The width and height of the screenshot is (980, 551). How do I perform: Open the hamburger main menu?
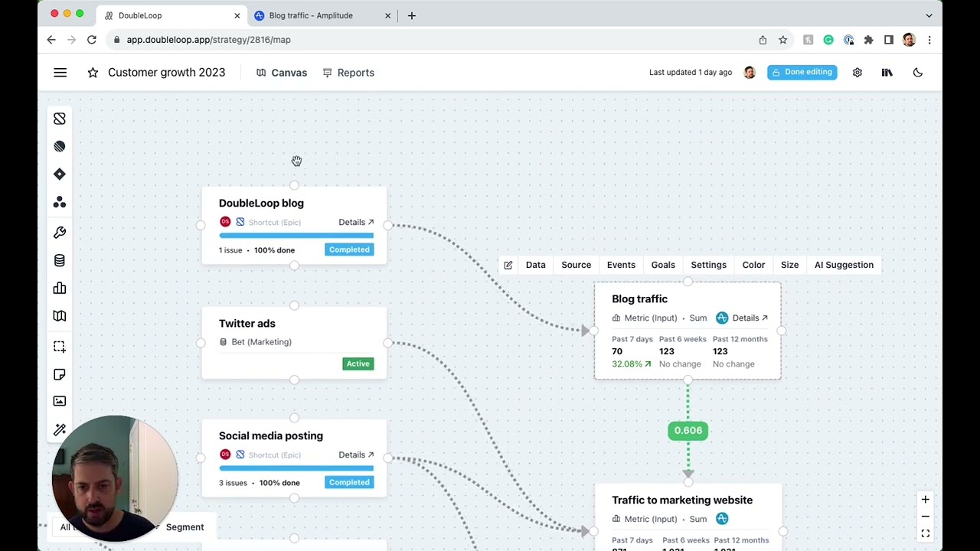click(60, 73)
